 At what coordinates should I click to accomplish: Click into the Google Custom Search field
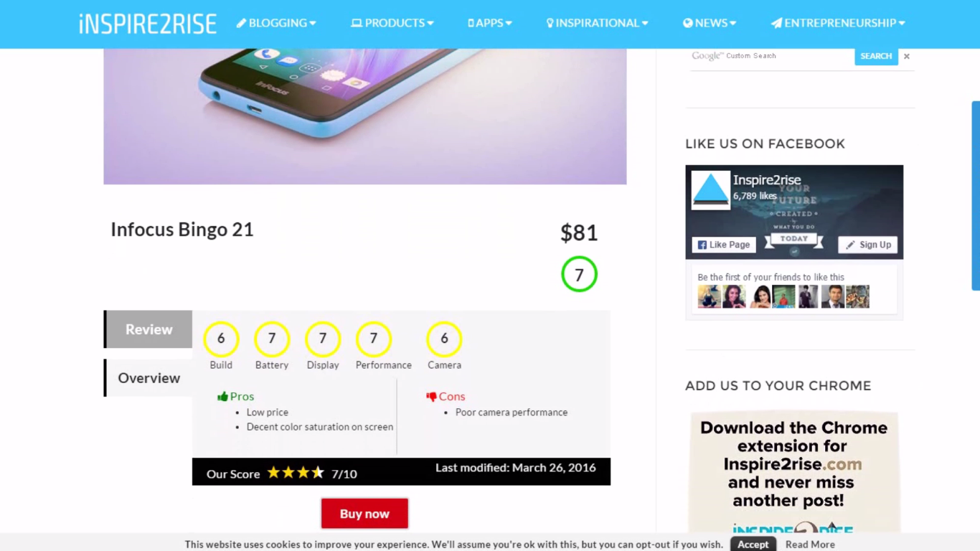coord(771,56)
